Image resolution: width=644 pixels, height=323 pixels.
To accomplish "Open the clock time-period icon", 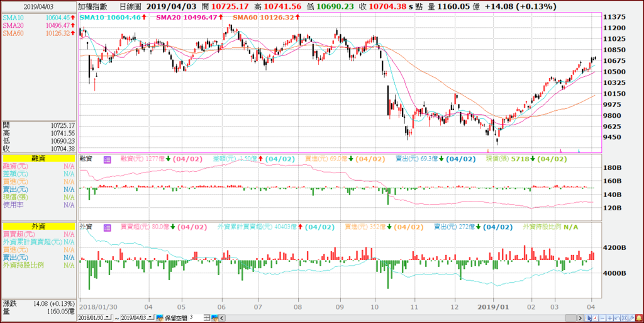I will (595, 318).
